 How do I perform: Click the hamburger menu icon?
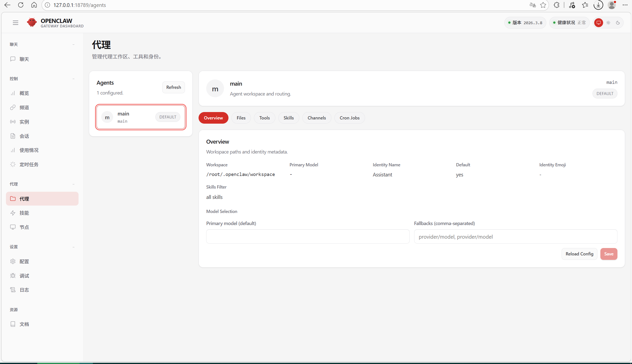click(16, 23)
